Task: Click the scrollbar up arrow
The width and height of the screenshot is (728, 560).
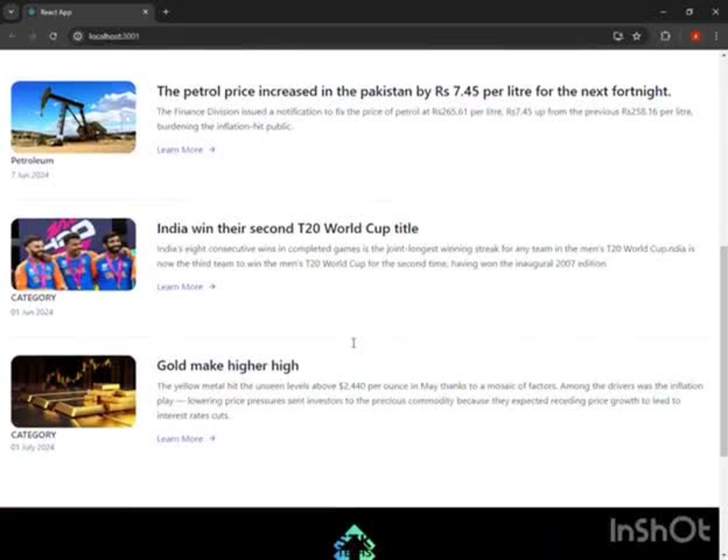Action: pos(724,55)
